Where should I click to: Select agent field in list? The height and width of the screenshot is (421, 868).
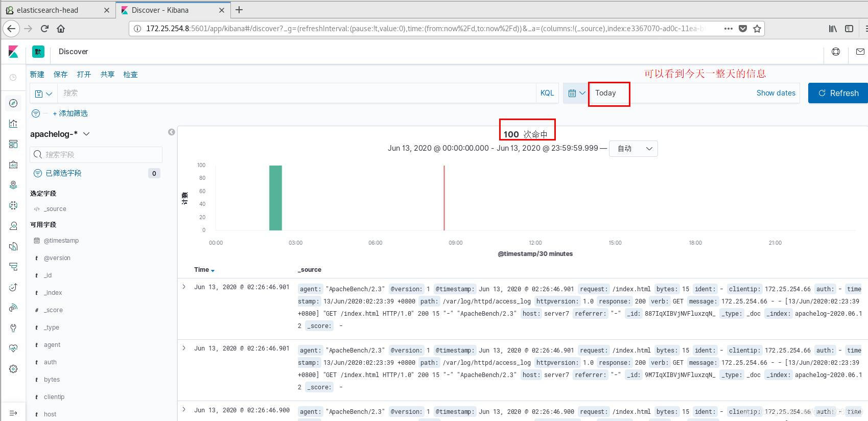[52, 345]
